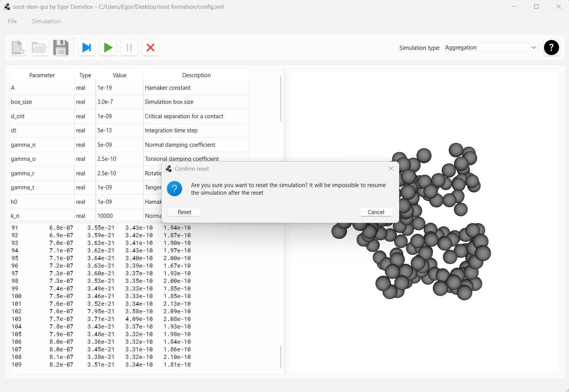This screenshot has height=392, width=569.
Task: Click the Integration time step description
Action: coord(171,130)
